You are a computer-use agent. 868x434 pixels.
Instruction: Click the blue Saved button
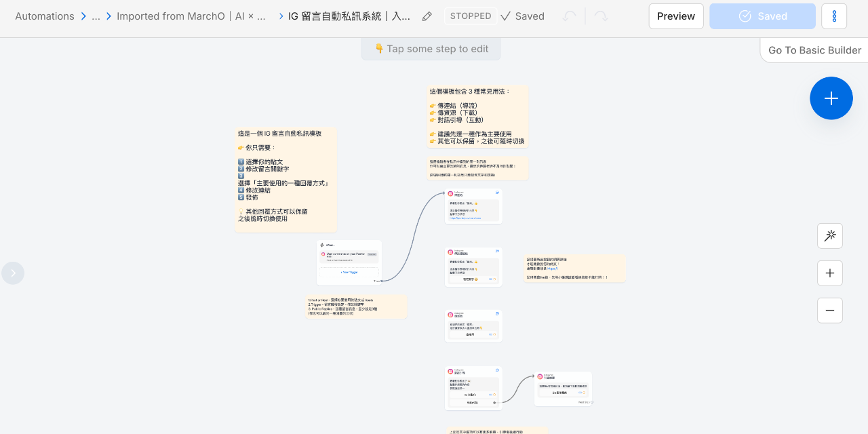(x=762, y=16)
